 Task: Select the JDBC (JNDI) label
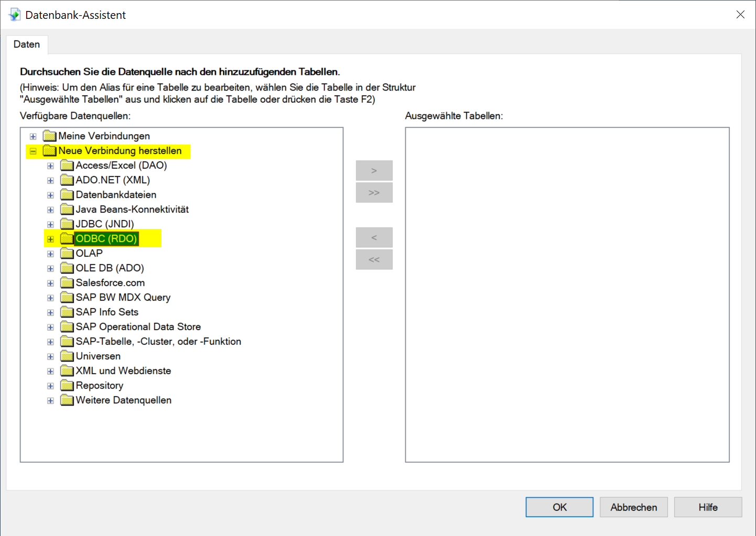tap(105, 224)
